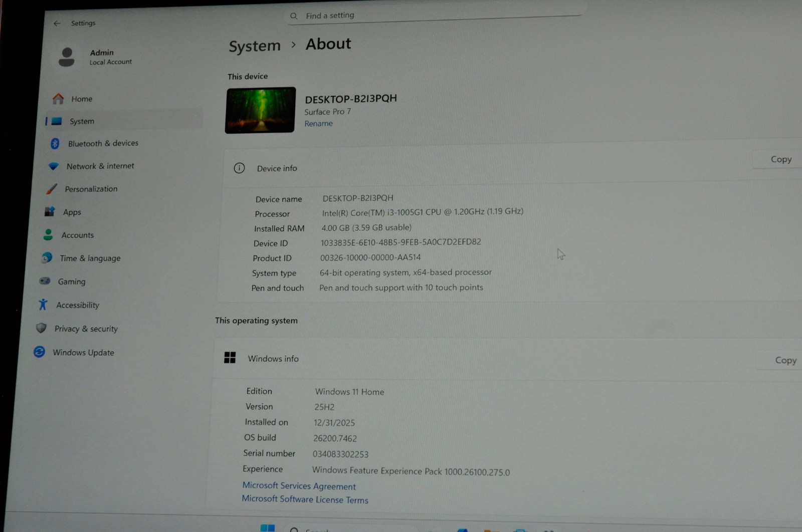Click the Windows logo beside Windows info
The width and height of the screenshot is (802, 532).
(x=230, y=358)
